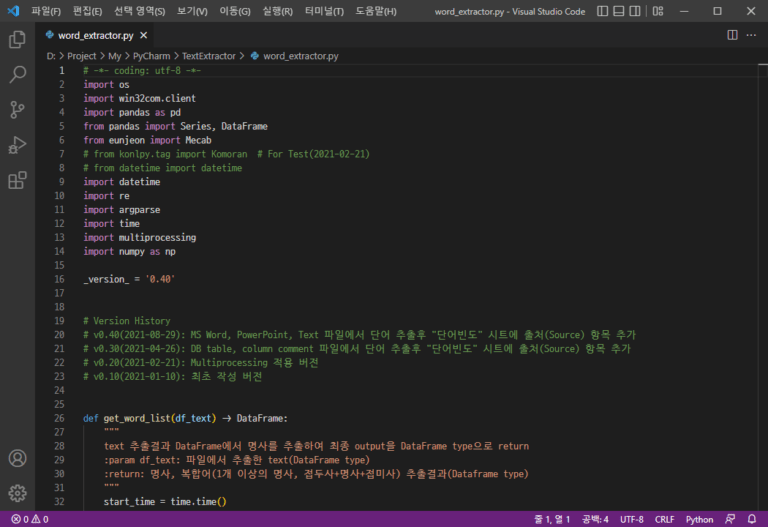Expand the My breadcrumb segment
The width and height of the screenshot is (768, 527).
click(x=115, y=56)
